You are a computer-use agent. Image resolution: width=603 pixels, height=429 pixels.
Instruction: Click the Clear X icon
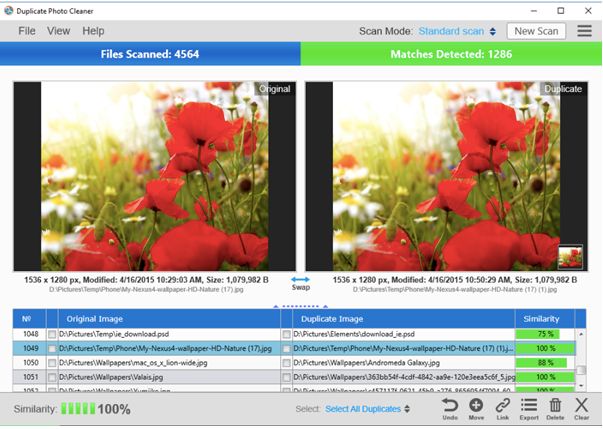[581, 405]
